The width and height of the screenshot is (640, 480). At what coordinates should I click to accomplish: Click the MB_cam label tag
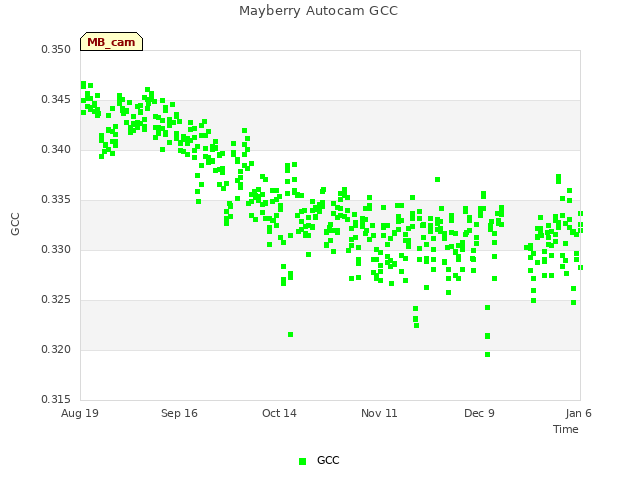111,42
